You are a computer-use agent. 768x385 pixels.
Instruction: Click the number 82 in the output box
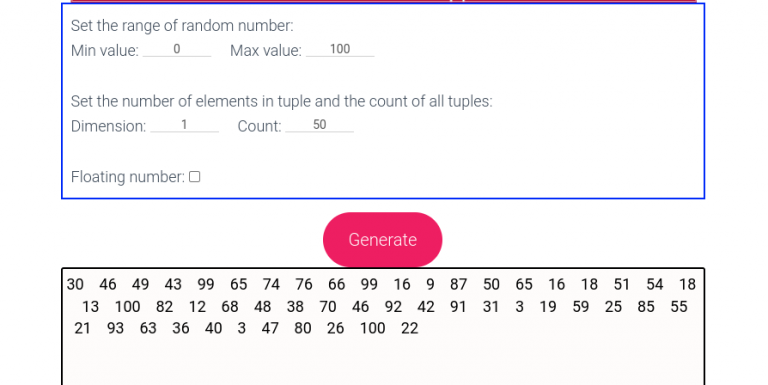[164, 307]
